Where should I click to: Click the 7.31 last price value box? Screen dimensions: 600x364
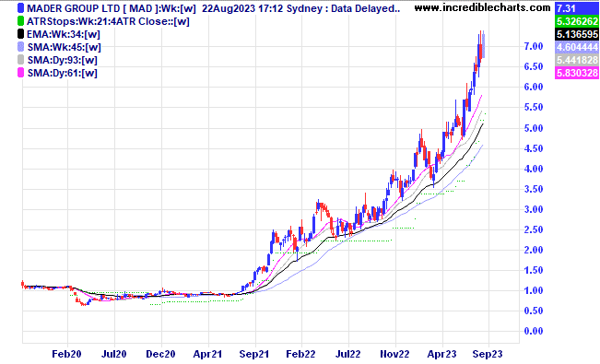pos(577,8)
